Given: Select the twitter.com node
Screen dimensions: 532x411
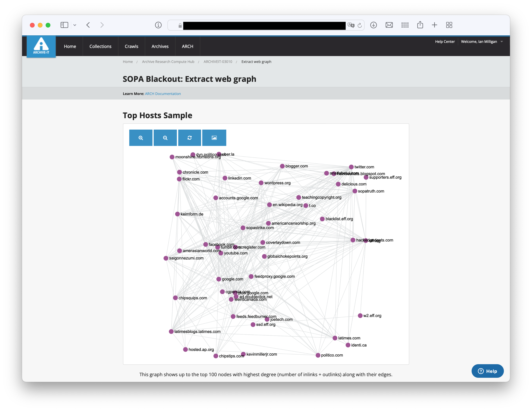Looking at the screenshot, I should tap(351, 167).
